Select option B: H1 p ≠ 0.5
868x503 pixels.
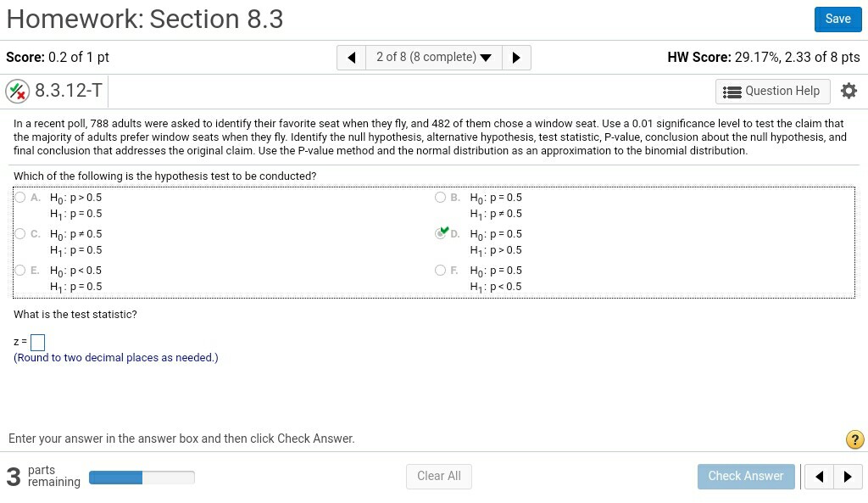[440, 198]
